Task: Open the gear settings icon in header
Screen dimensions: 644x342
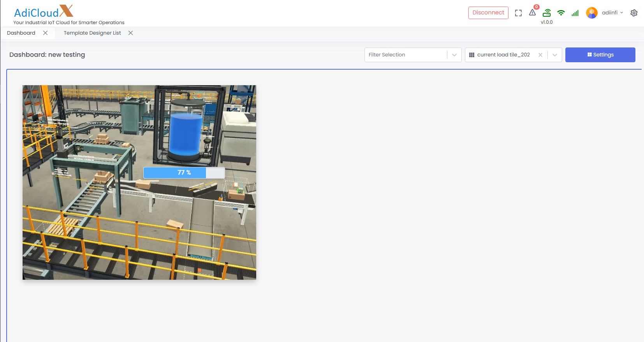Action: 634,13
